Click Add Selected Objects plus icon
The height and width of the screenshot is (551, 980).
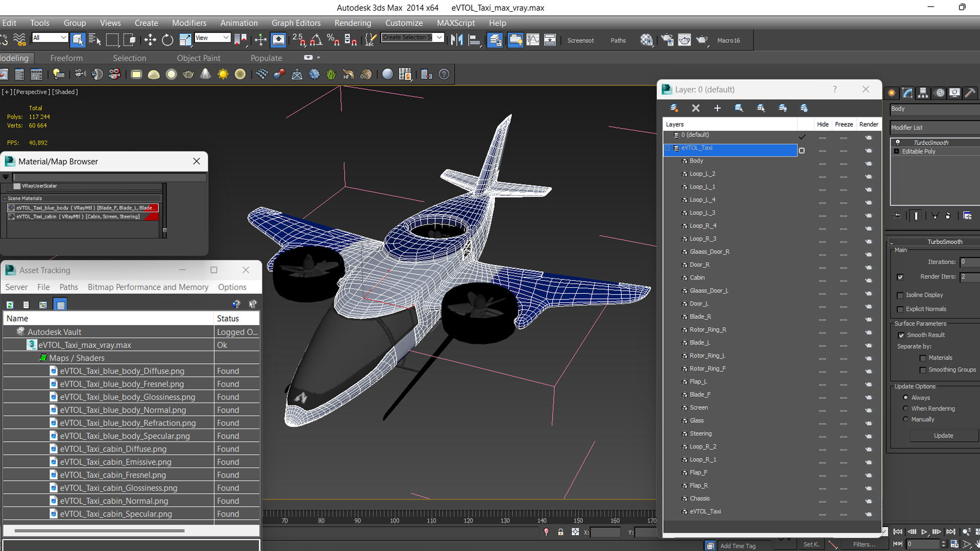[x=717, y=108]
